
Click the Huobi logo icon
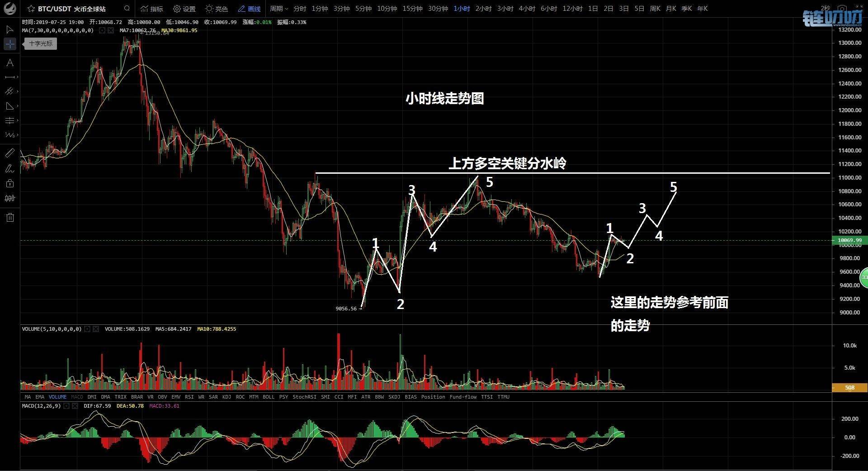click(x=9, y=8)
